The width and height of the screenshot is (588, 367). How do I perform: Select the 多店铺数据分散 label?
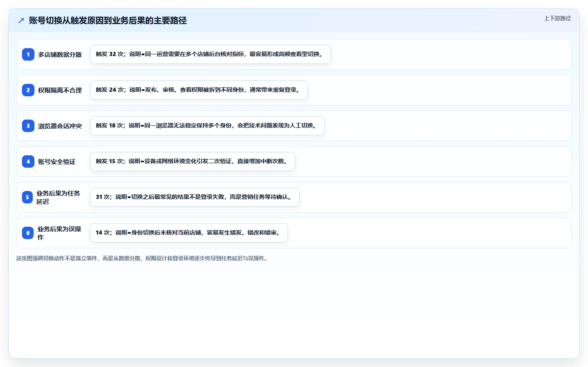60,54
